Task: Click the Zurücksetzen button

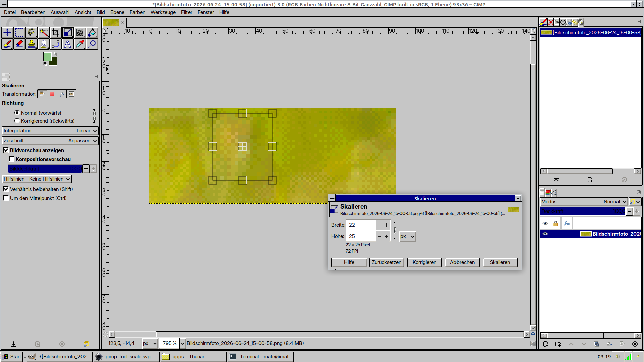Action: (x=386, y=262)
